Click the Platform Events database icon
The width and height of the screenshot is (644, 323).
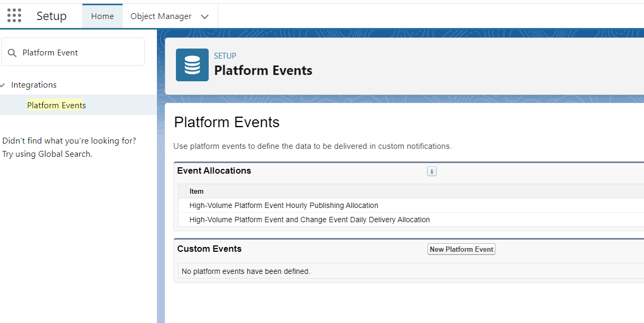click(192, 65)
